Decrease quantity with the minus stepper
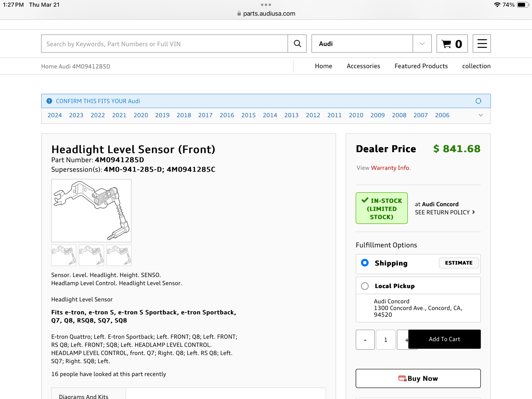This screenshot has width=532, height=399. pos(365,340)
